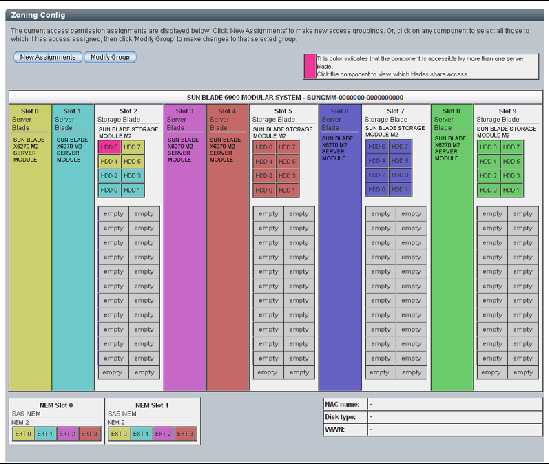Select HDD 1 in Slot 2 storage blade

[132, 190]
